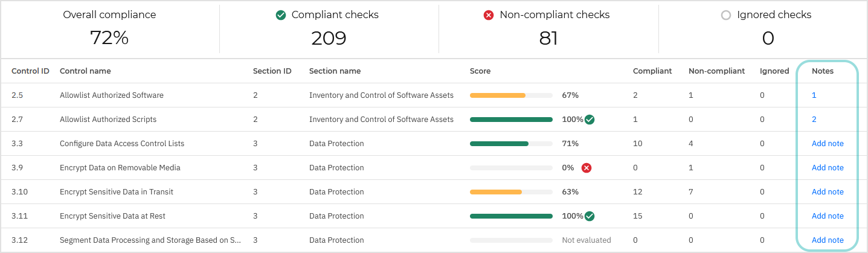
Task: Click non-compliant count 4 in control 3.3 row
Action: pos(691,144)
